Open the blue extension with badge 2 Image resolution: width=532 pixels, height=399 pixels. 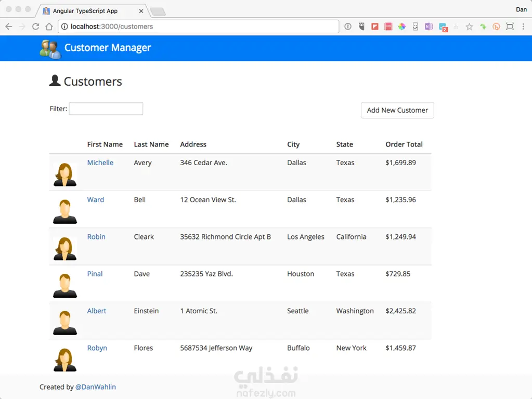click(443, 27)
